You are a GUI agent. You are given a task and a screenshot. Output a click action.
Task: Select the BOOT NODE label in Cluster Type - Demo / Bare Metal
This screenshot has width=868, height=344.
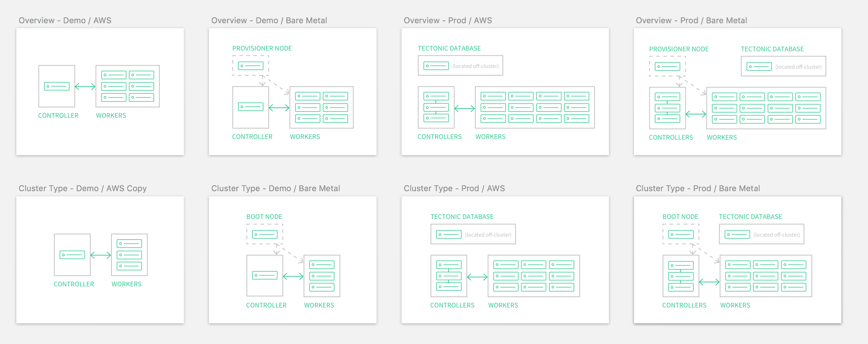coord(264,217)
